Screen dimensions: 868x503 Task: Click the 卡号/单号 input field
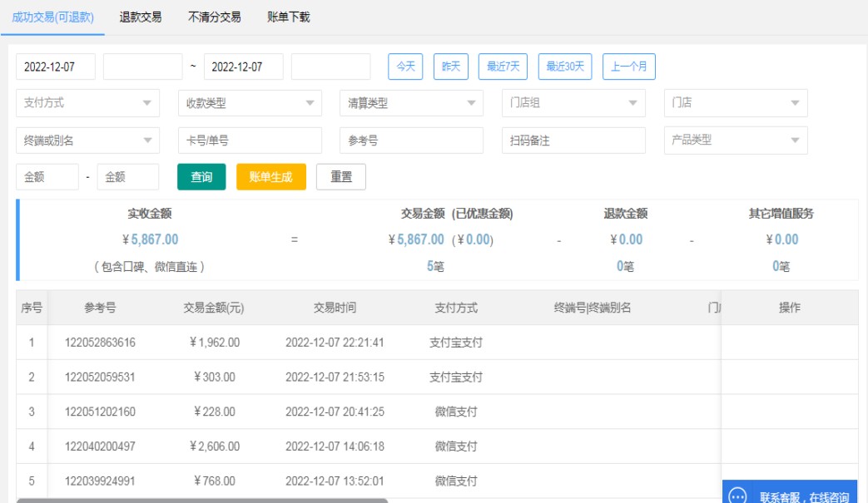pos(250,141)
